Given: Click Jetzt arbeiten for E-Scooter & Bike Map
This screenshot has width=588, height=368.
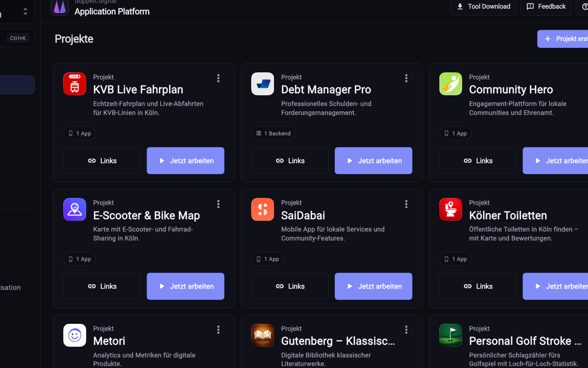Looking at the screenshot, I should [185, 286].
